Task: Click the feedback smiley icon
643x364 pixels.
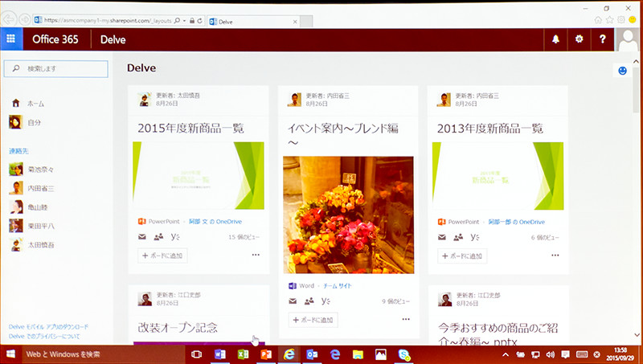Action: pyautogui.click(x=622, y=71)
